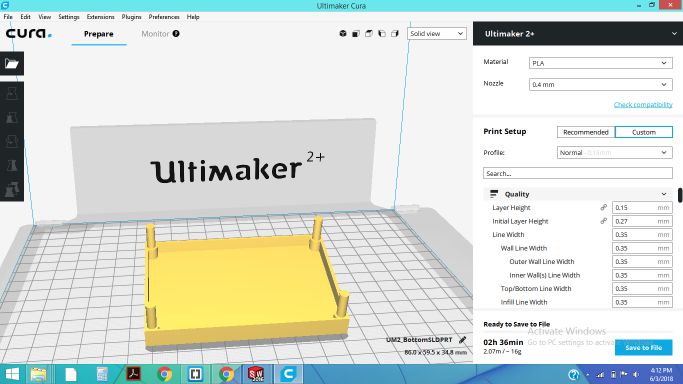The image size is (683, 384).
Task: Click the system tray clock
Action: [661, 374]
